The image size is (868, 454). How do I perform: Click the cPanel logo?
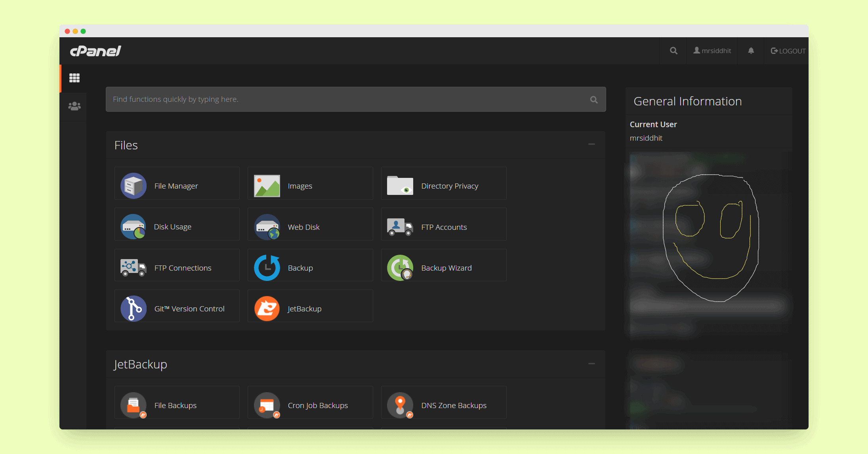point(95,51)
